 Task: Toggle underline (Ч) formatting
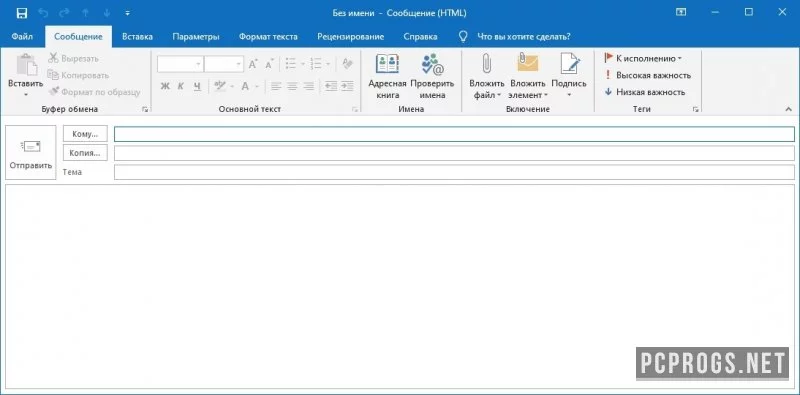(197, 86)
